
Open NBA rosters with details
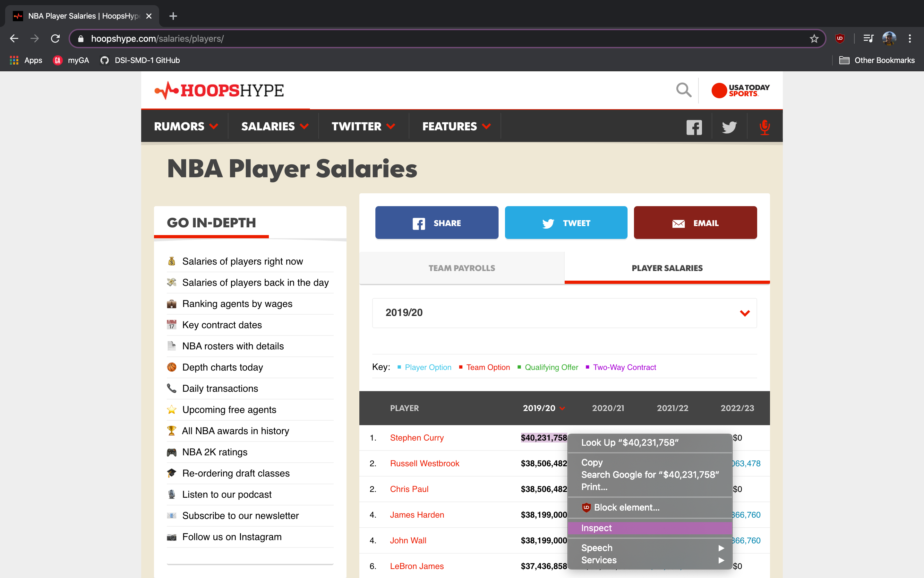point(233,346)
